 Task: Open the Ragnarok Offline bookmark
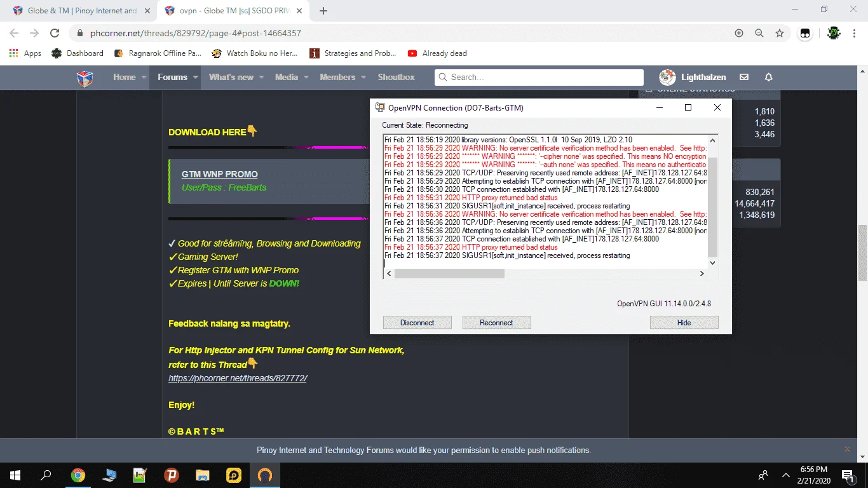pos(158,53)
